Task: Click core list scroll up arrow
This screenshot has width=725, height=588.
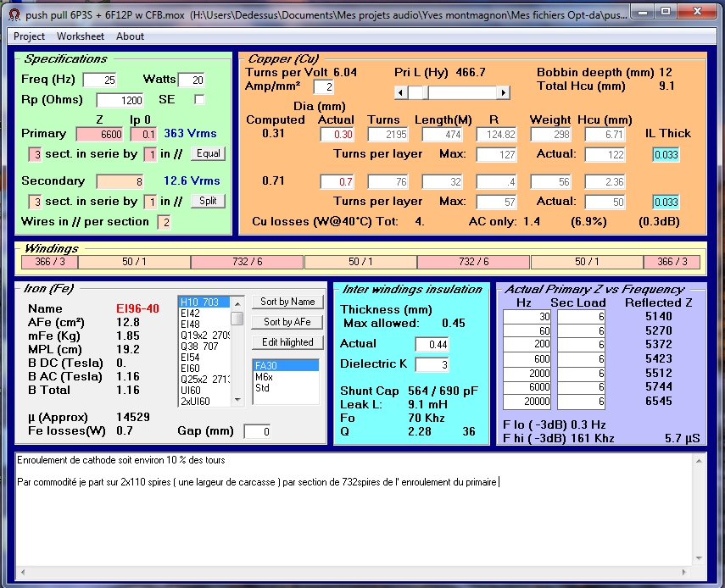Action: [x=237, y=303]
